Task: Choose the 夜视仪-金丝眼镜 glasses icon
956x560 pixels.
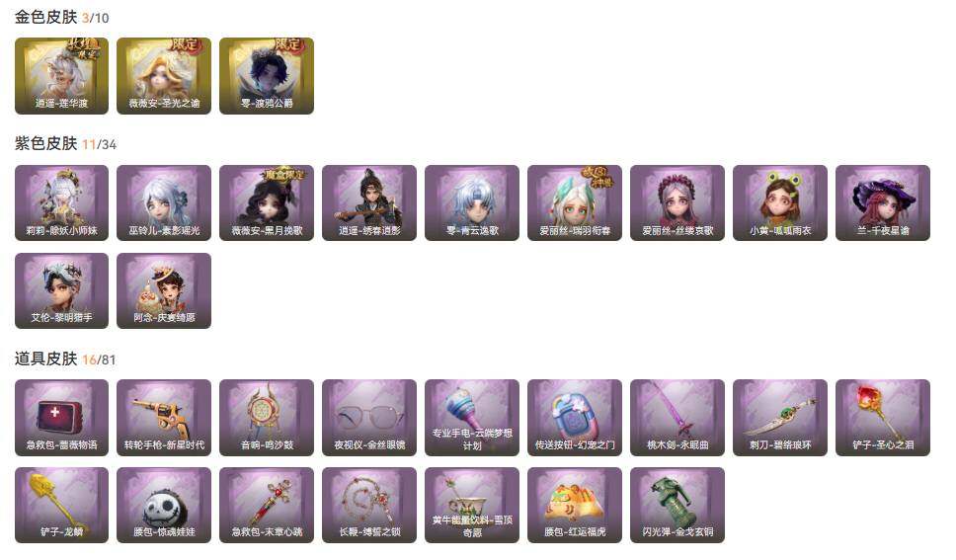Action: (369, 418)
